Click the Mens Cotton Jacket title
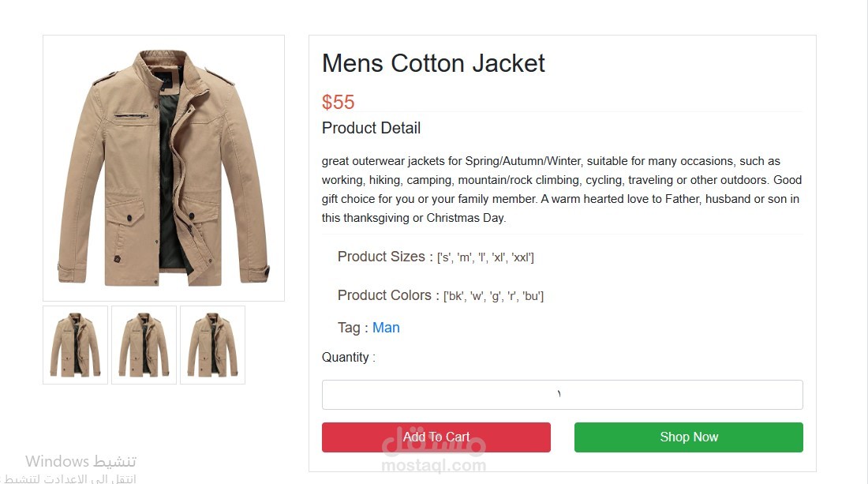 coord(433,63)
